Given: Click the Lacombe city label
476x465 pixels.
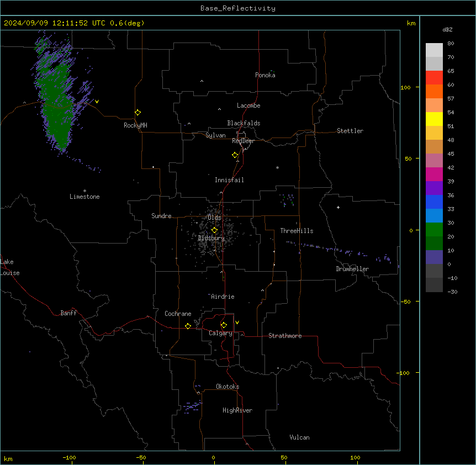Looking at the screenshot, I should point(248,105).
